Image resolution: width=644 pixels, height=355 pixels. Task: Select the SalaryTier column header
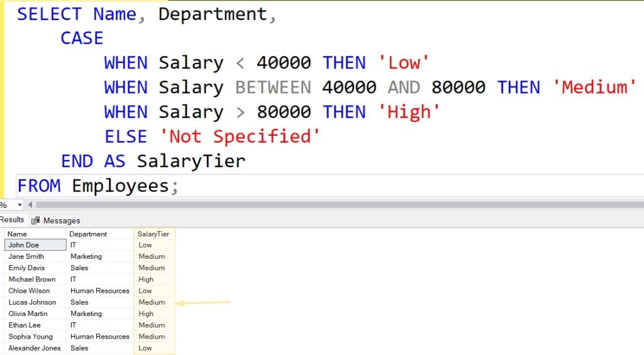point(155,234)
